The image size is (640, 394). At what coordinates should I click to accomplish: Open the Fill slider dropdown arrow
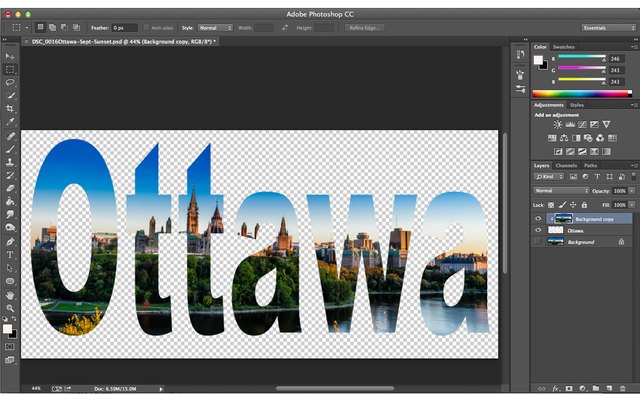(x=632, y=205)
